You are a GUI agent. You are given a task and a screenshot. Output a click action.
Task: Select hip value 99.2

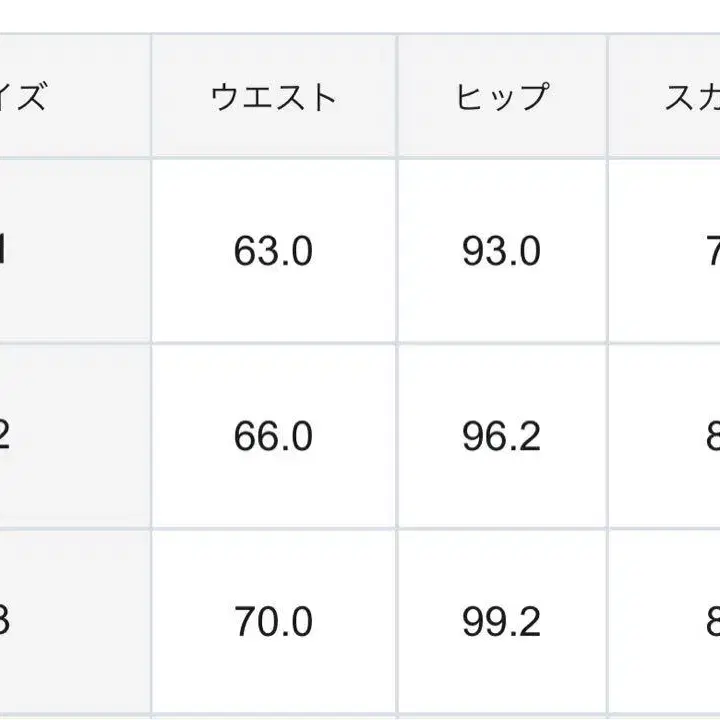click(501, 623)
